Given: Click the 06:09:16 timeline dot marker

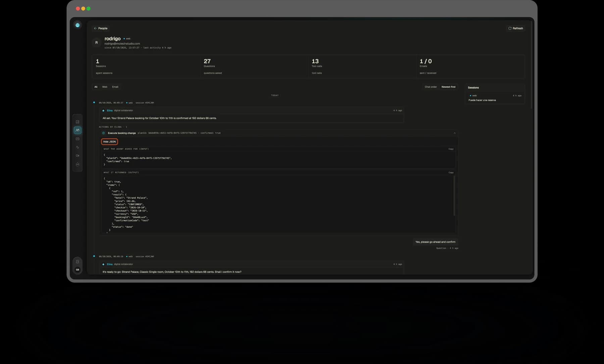Looking at the screenshot, I should coord(94,256).
